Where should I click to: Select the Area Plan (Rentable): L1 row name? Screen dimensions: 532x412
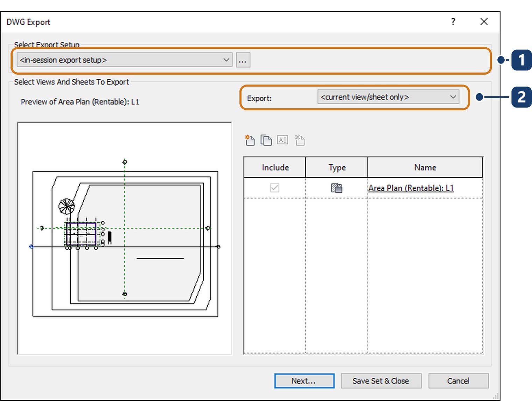pos(411,188)
